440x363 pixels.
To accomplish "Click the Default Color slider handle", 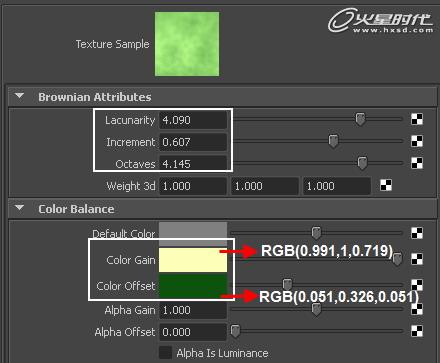I will [x=316, y=233].
